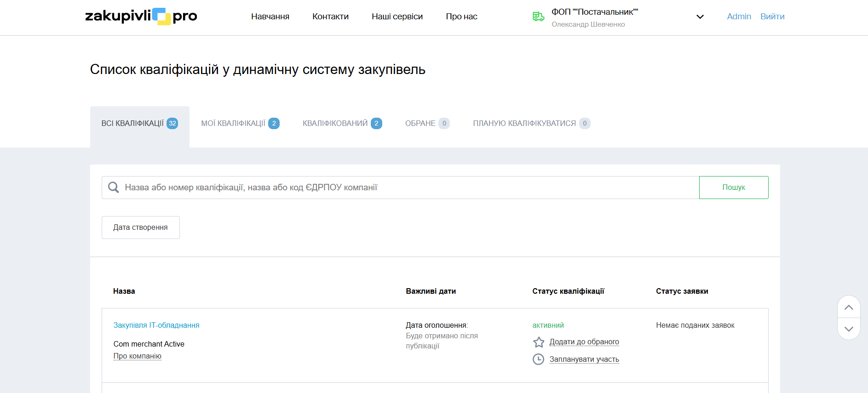The width and height of the screenshot is (868, 393).
Task: Switch to МОЇ КВАЛІФІКАЦІЇ tab
Action: 240,123
